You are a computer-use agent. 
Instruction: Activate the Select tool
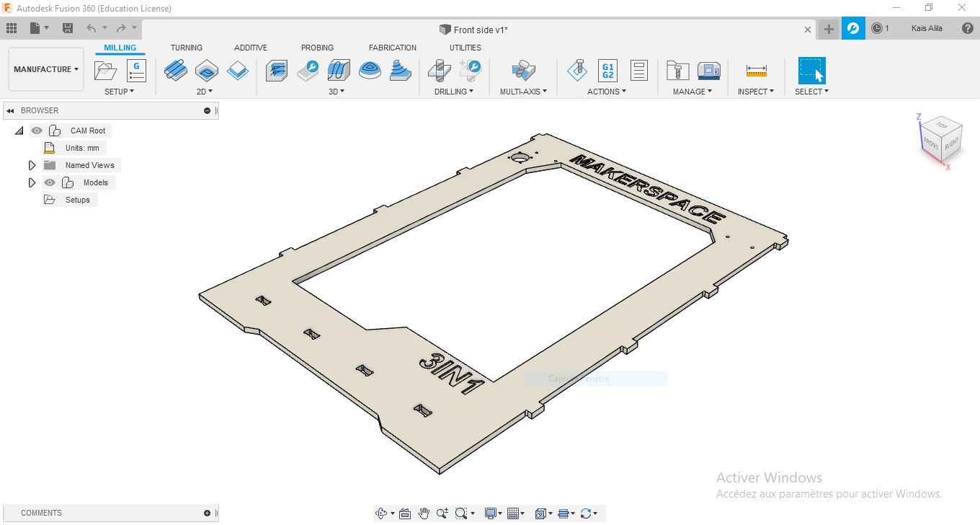click(x=811, y=71)
